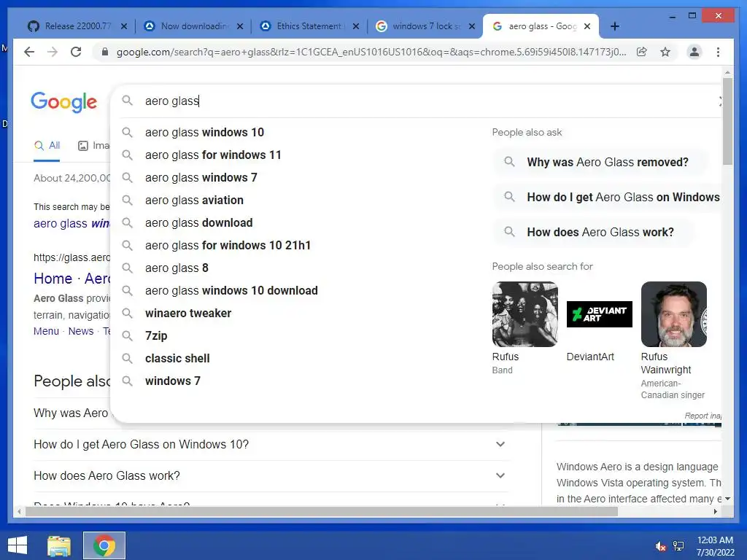Open the DeviantArt thumbnail
Image resolution: width=747 pixels, height=560 pixels.
600,314
